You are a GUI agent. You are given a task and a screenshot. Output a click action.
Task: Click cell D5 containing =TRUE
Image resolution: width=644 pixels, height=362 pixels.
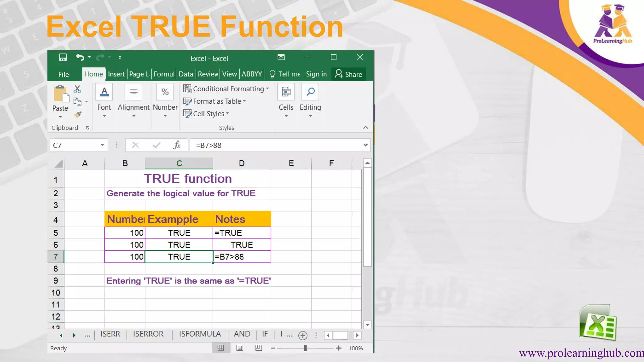242,233
